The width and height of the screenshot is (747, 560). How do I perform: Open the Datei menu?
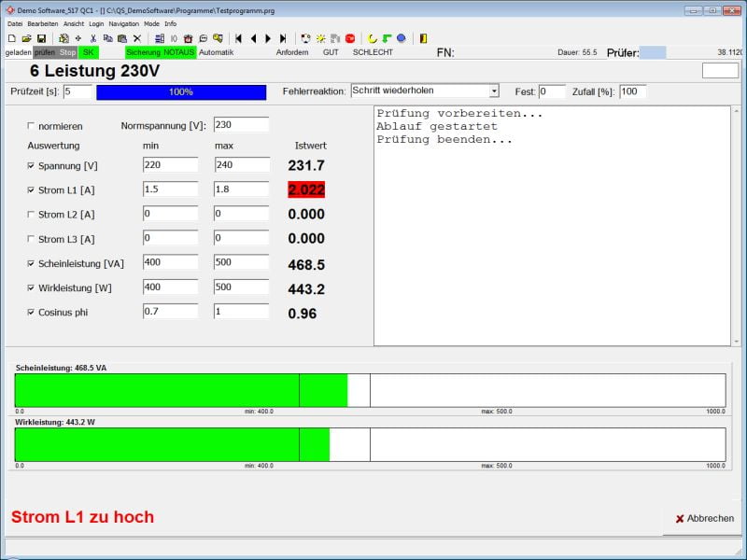tap(15, 24)
